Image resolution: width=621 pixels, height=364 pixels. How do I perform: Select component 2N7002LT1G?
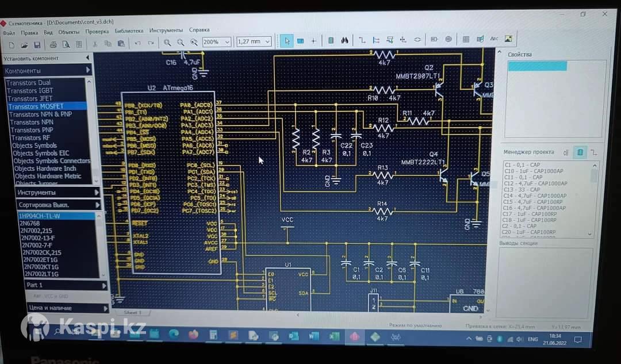click(41, 274)
